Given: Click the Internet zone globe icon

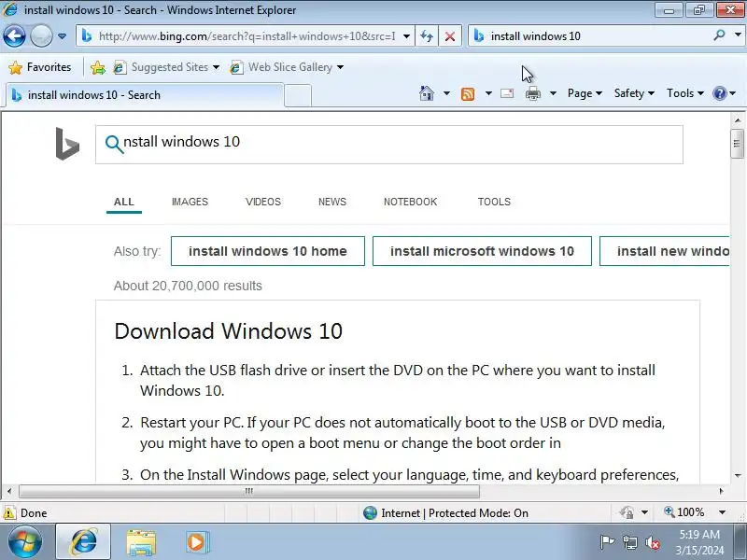Looking at the screenshot, I should (x=370, y=512).
